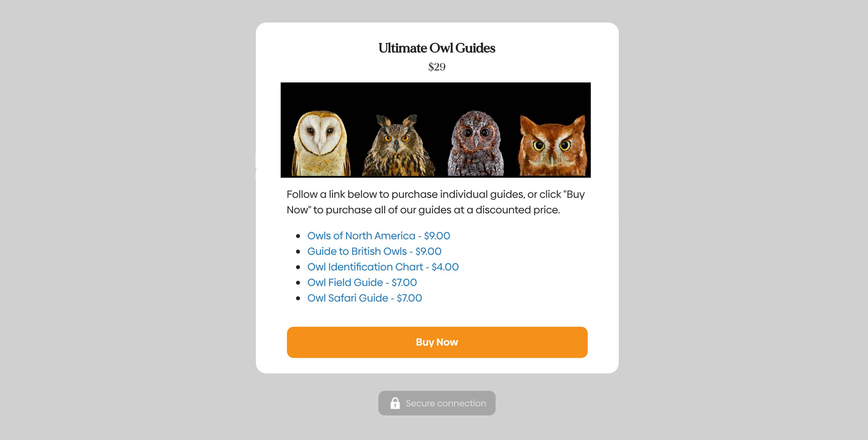The width and height of the screenshot is (868, 440).
Task: Click the eagle owl with ear tufts
Action: [x=398, y=146]
